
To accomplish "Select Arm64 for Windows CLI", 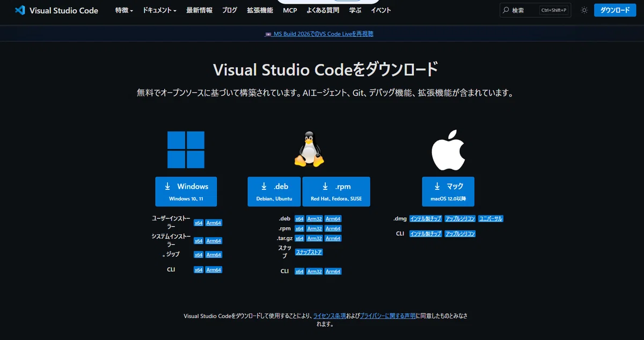I will (214, 270).
